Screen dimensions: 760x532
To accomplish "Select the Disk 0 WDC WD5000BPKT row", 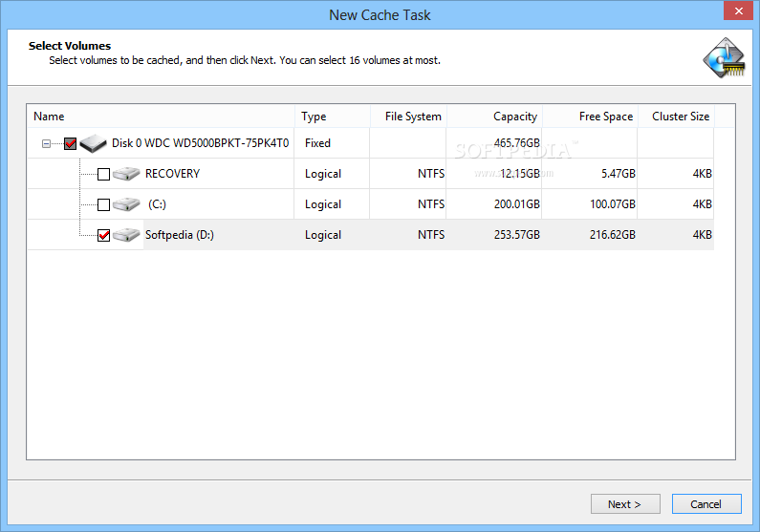I will 200,143.
